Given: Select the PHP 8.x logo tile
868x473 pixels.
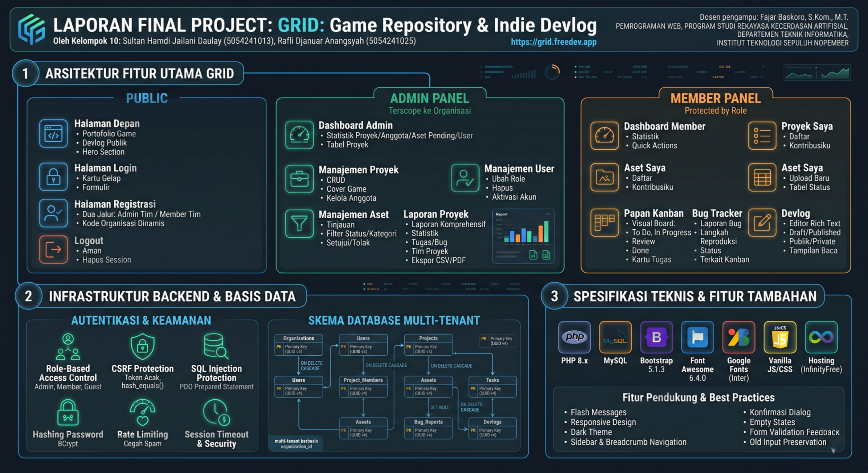Looking at the screenshot, I should click(574, 337).
